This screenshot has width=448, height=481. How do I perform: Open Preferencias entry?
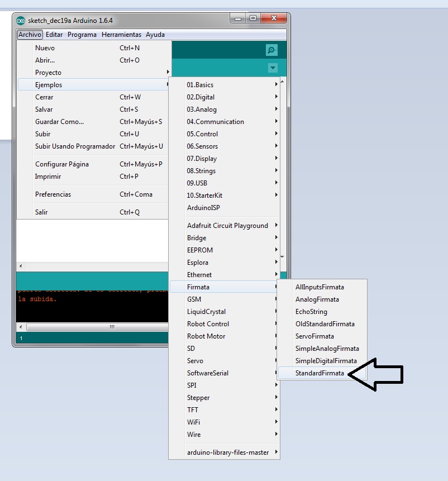point(93,194)
